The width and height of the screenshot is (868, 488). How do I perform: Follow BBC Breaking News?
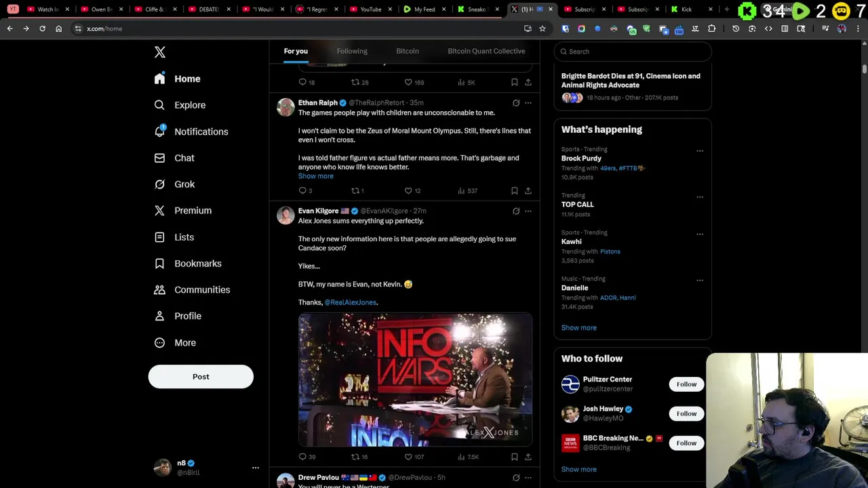click(x=686, y=443)
